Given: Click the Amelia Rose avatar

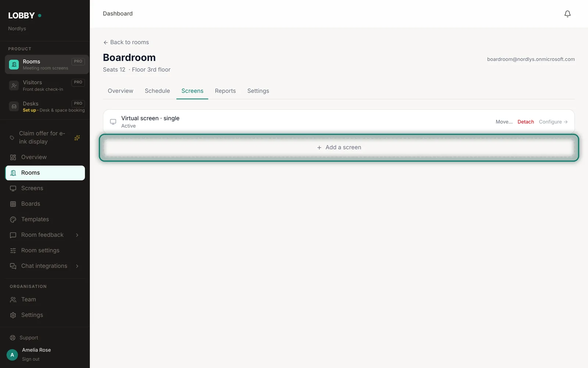Looking at the screenshot, I should pos(12,355).
